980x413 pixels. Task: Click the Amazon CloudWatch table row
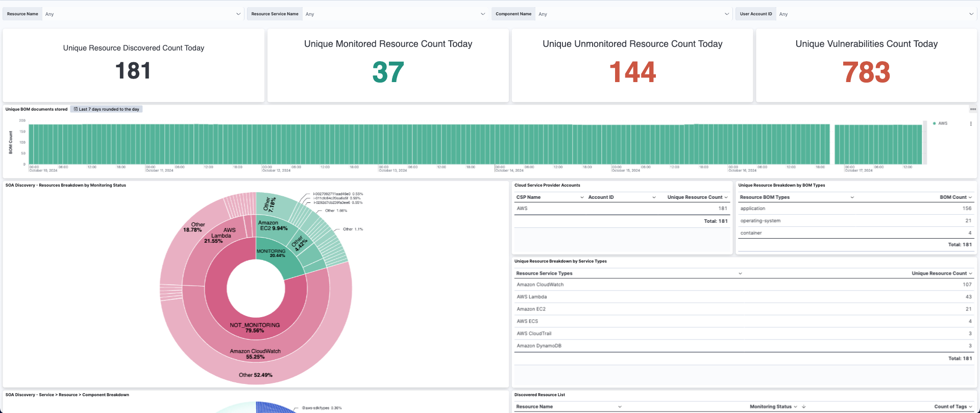point(540,285)
